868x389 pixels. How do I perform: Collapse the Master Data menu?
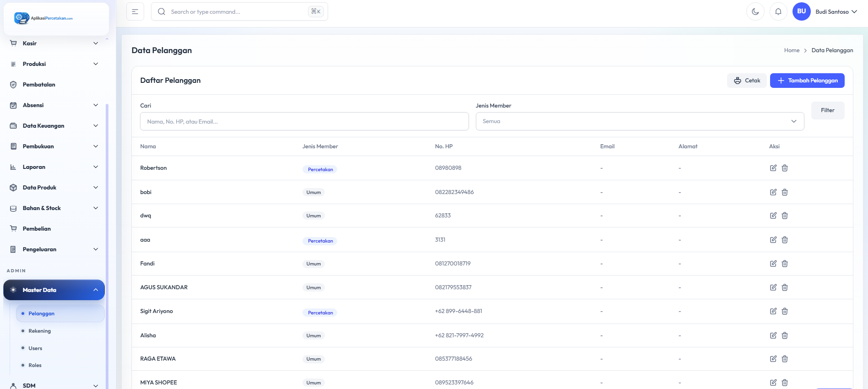click(x=54, y=290)
